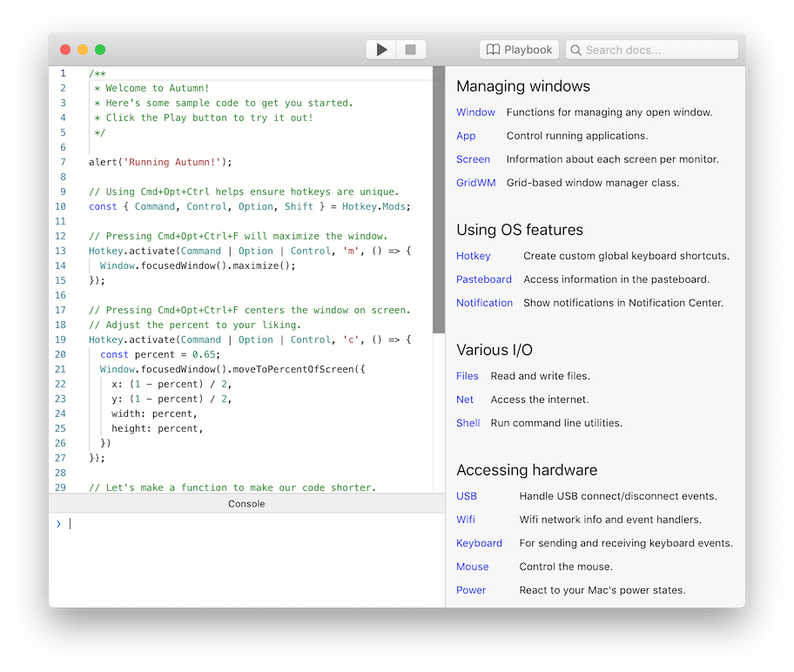Click comment 'Let's make a function' line
The width and height of the screenshot is (794, 672).
(x=232, y=487)
